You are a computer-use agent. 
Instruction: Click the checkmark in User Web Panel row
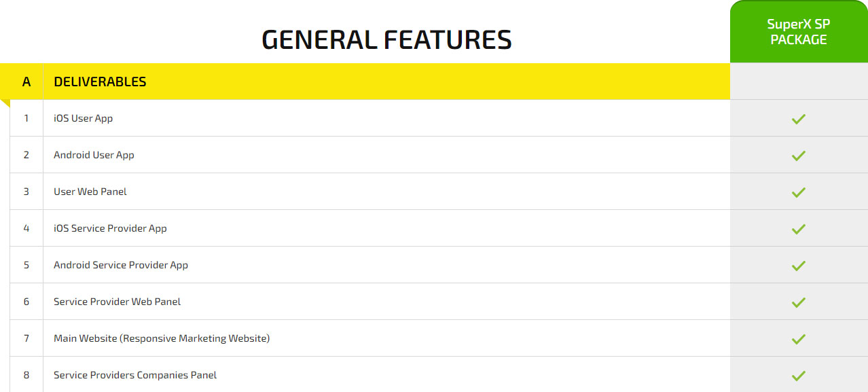(798, 192)
